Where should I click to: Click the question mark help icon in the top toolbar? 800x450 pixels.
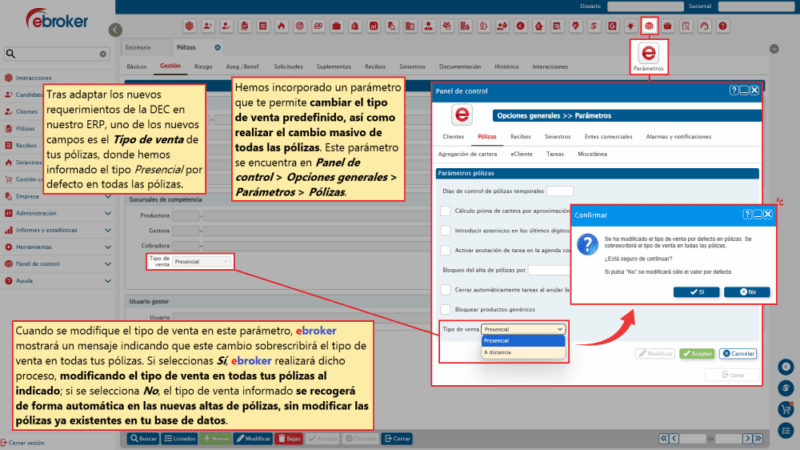[722, 26]
